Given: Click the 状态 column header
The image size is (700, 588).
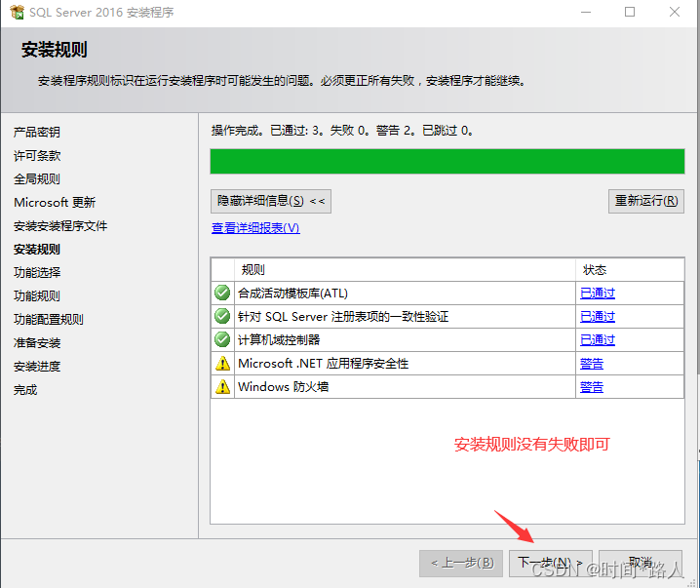Looking at the screenshot, I should (595, 269).
